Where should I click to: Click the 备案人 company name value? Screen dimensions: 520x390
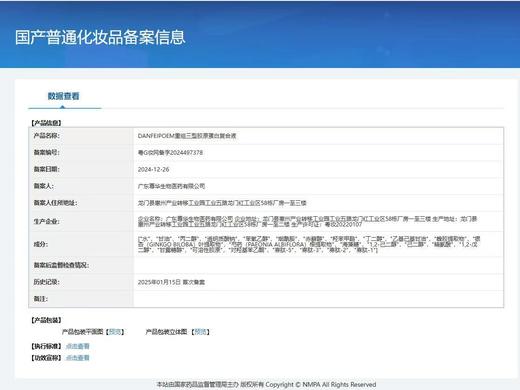pyautogui.click(x=171, y=186)
